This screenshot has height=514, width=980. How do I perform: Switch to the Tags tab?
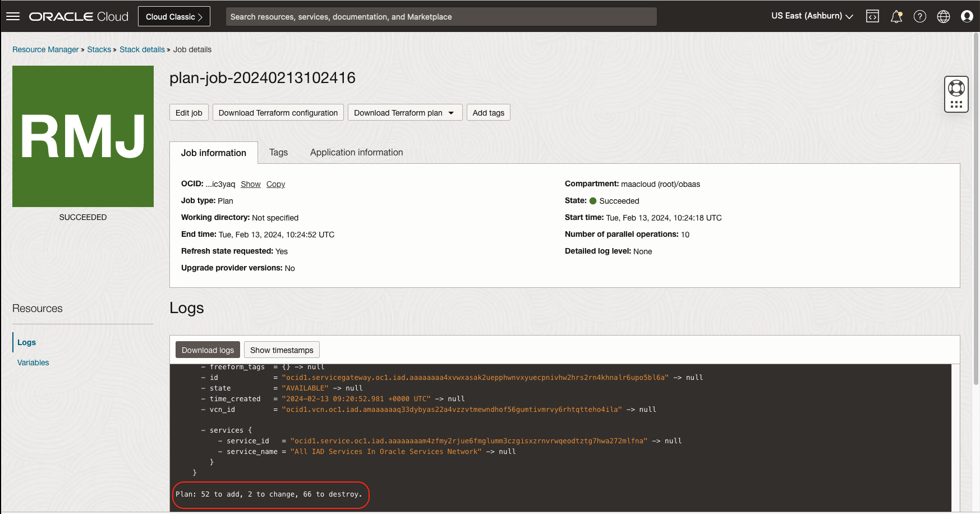pyautogui.click(x=278, y=153)
